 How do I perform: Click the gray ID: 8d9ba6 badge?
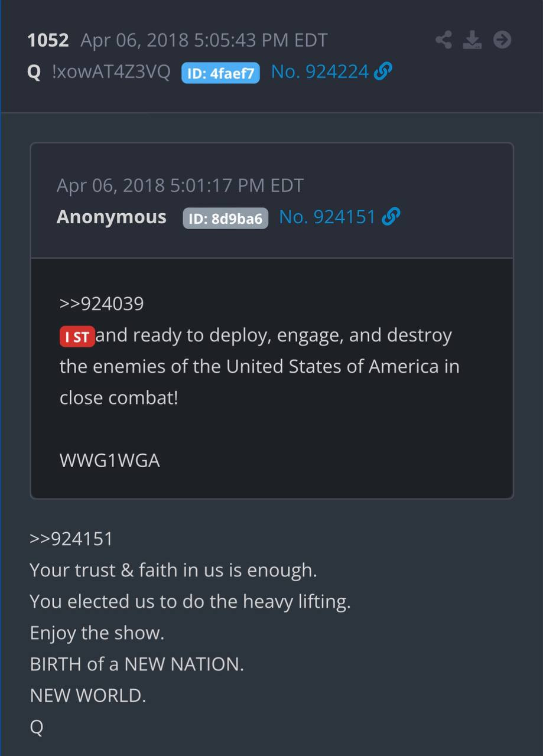(226, 219)
